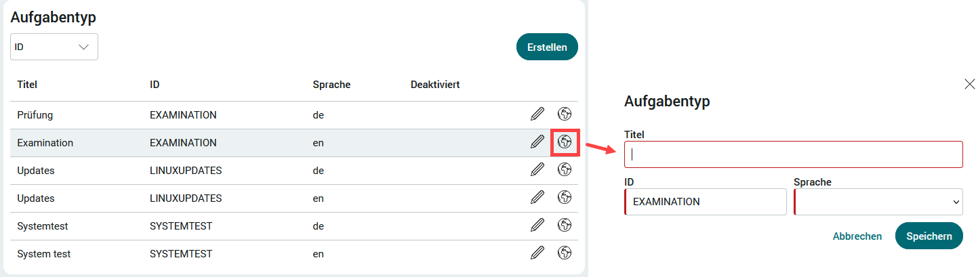
Task: Click the ID field containing EXAMINATION
Action: tap(706, 202)
